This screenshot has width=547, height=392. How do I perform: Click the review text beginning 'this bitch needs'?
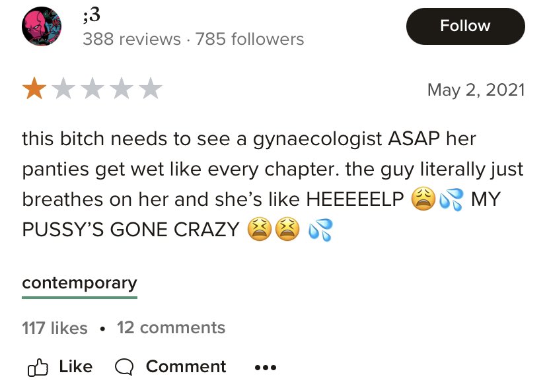point(272,184)
